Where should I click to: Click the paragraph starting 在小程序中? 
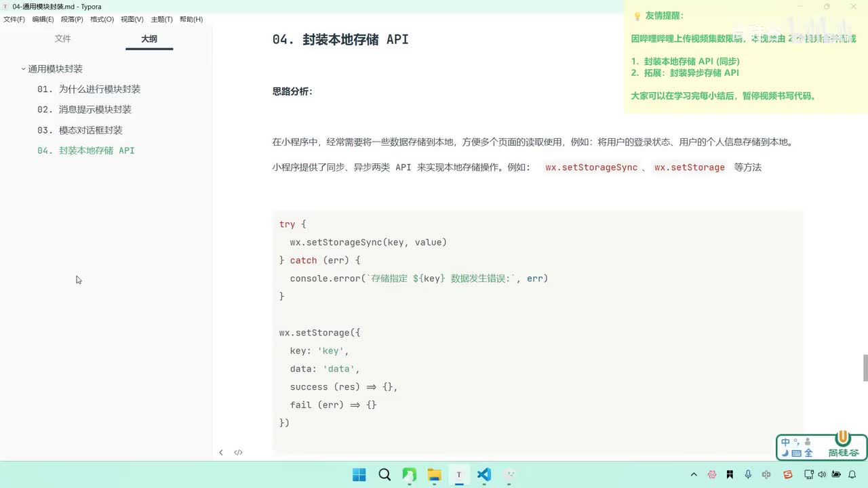point(532,142)
